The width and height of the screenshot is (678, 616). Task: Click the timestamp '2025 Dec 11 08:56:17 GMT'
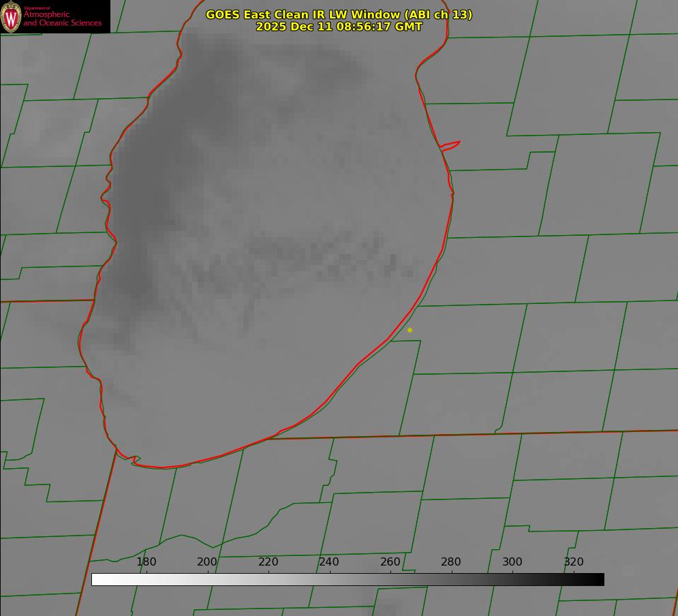[x=339, y=27]
